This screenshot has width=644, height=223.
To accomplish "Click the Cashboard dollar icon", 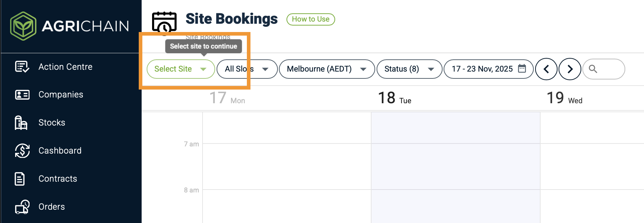I will click(x=22, y=151).
